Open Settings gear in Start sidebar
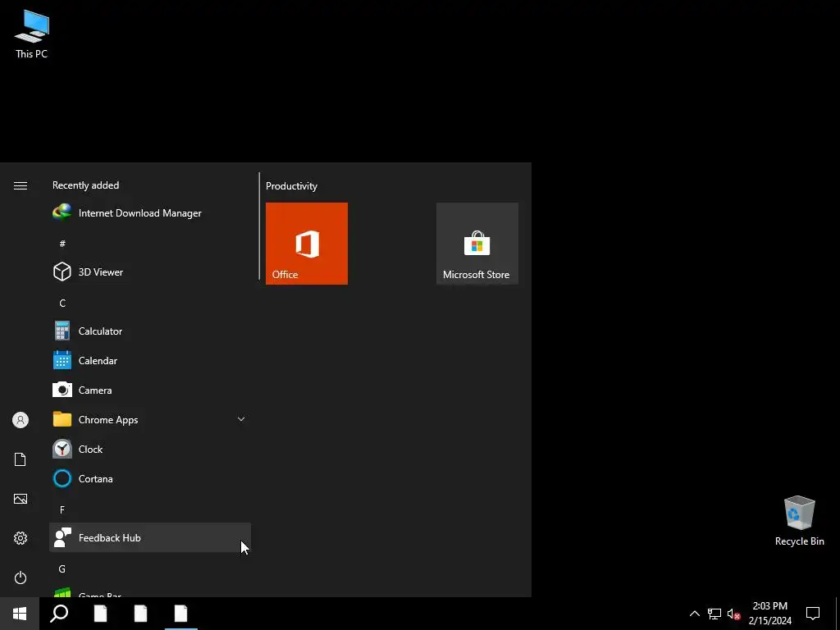This screenshot has width=840, height=630. [21, 538]
